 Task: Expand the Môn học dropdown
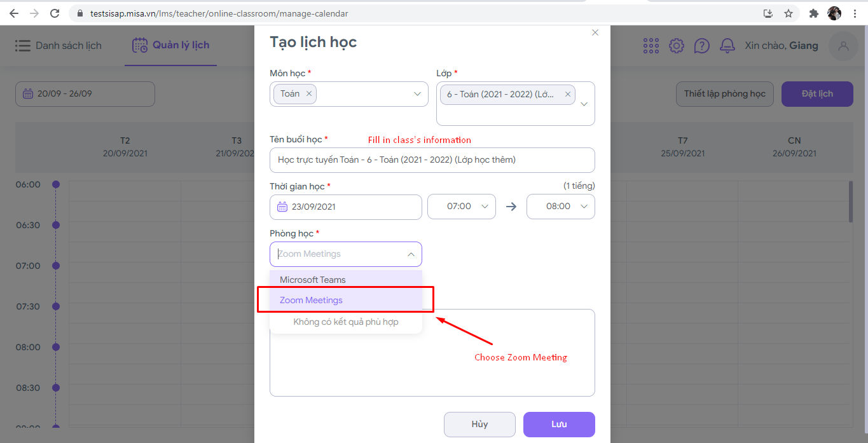417,94
